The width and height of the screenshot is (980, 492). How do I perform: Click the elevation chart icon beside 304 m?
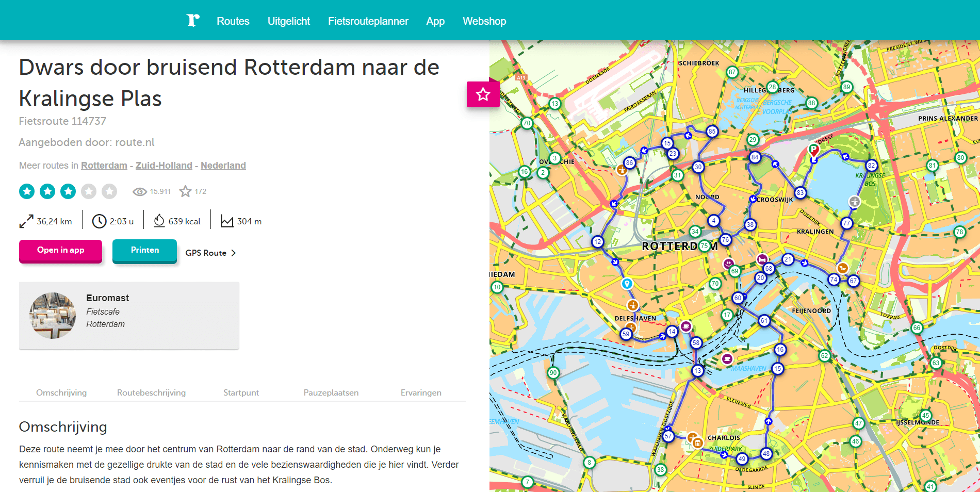coord(227,220)
